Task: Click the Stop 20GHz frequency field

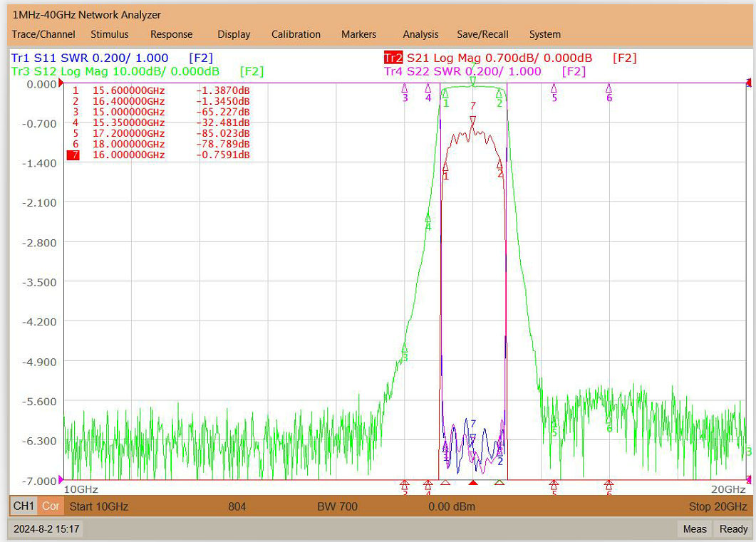Action: 718,506
